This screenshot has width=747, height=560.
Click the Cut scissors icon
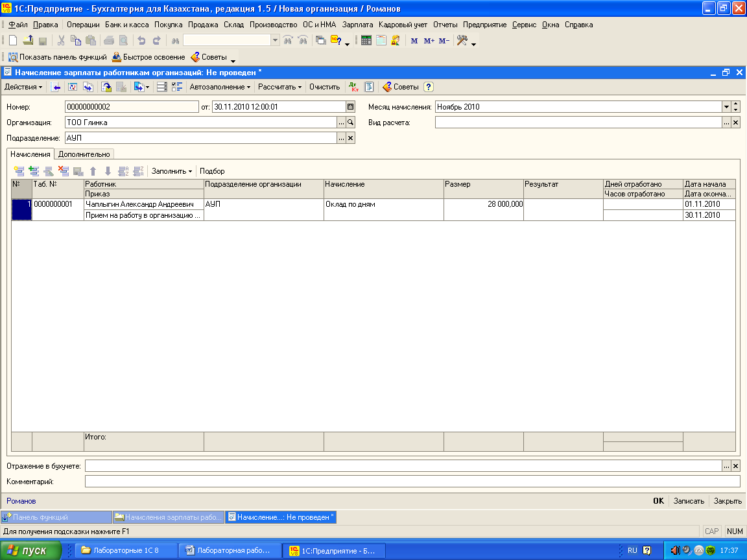pyautogui.click(x=61, y=41)
